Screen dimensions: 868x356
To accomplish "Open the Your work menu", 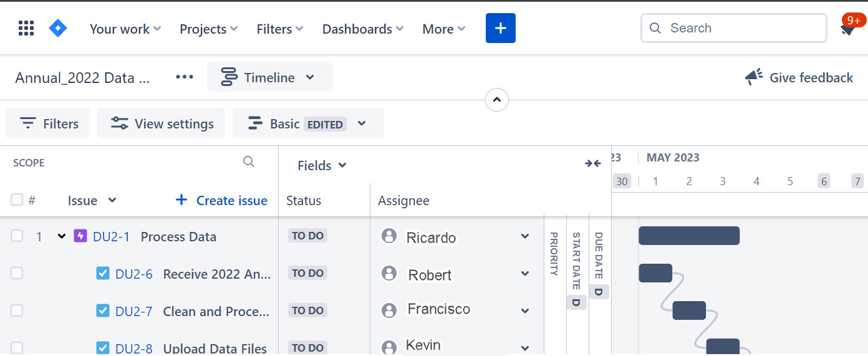I will [x=125, y=29].
